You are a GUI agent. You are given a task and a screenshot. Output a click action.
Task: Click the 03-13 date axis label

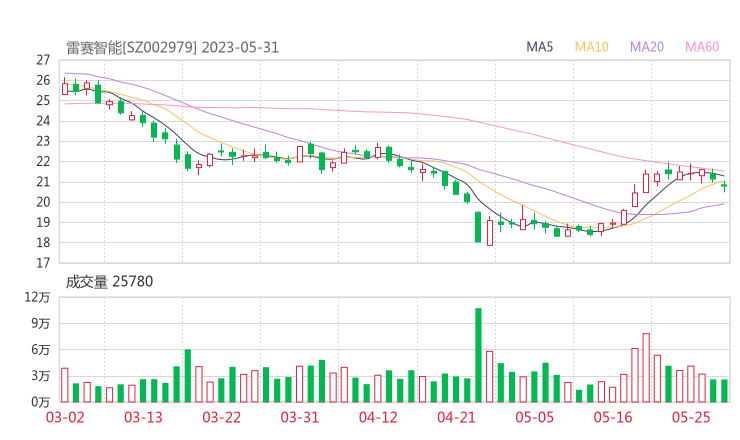point(143,417)
